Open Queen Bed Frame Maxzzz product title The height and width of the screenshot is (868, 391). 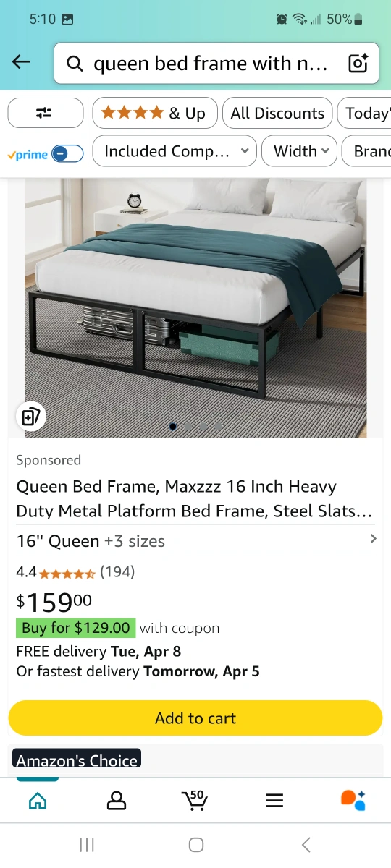point(195,499)
